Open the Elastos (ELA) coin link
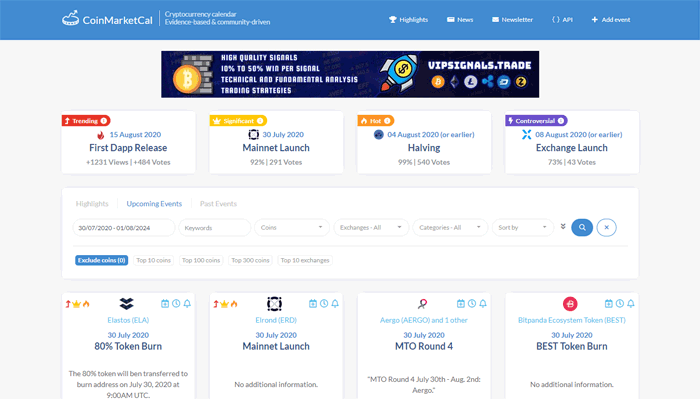 [128, 320]
